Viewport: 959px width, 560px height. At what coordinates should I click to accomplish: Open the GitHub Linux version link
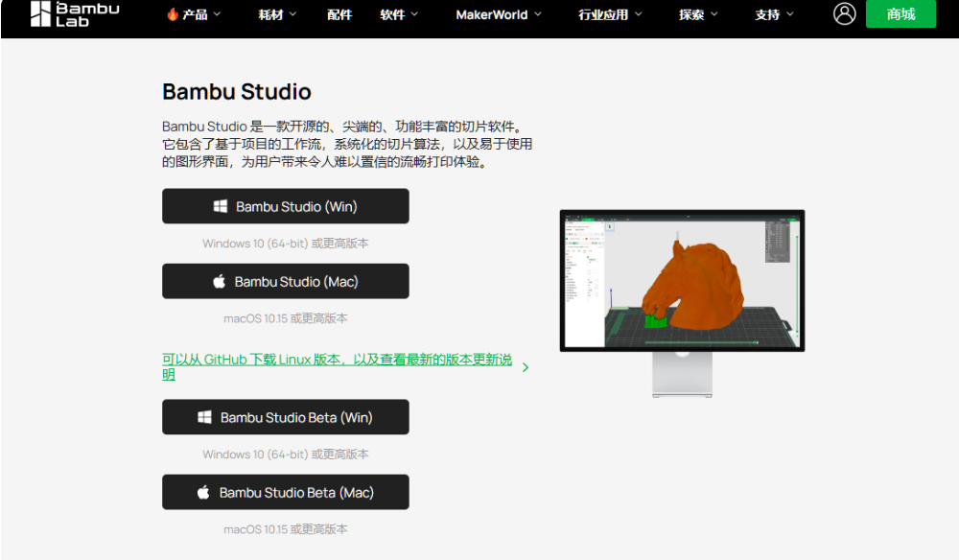337,366
